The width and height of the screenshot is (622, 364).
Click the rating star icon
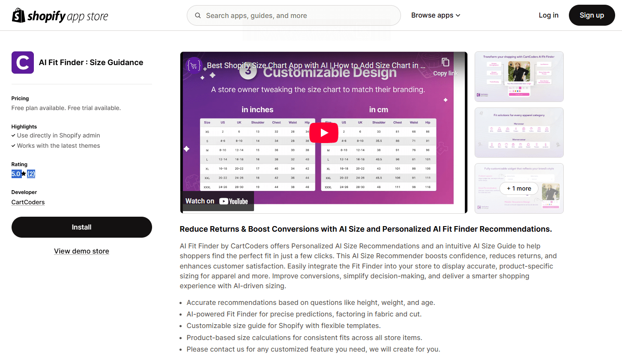[x=24, y=174]
